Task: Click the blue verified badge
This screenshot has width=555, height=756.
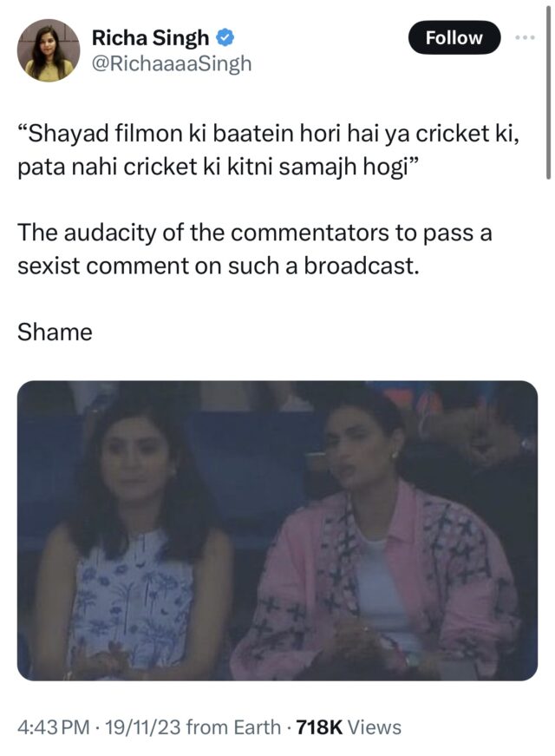Action: (x=225, y=37)
